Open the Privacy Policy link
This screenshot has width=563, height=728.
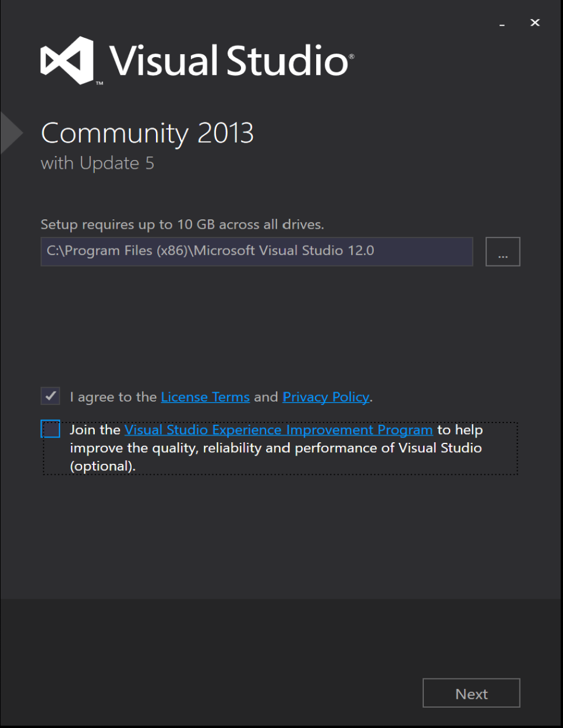(325, 397)
